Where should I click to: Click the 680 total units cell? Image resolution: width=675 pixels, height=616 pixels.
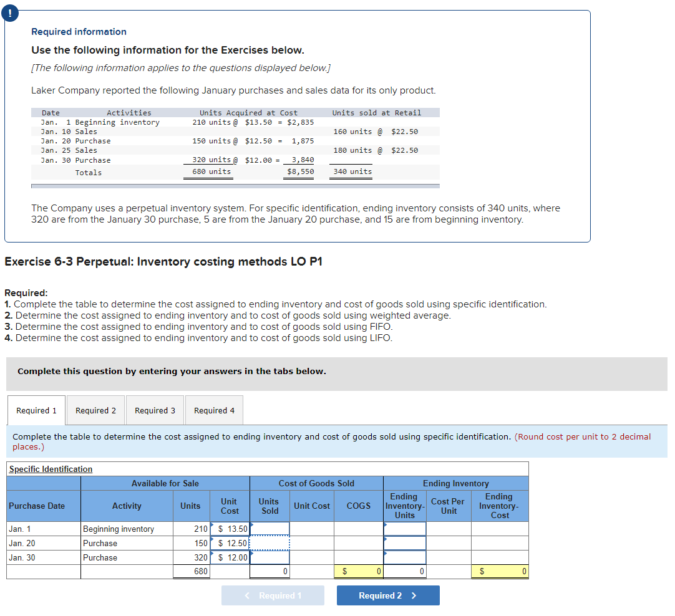[x=192, y=571]
